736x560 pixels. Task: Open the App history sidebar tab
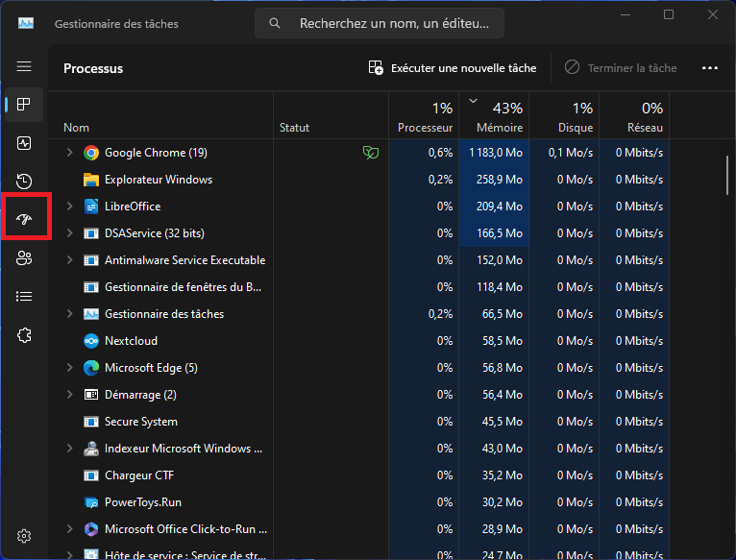(24, 182)
